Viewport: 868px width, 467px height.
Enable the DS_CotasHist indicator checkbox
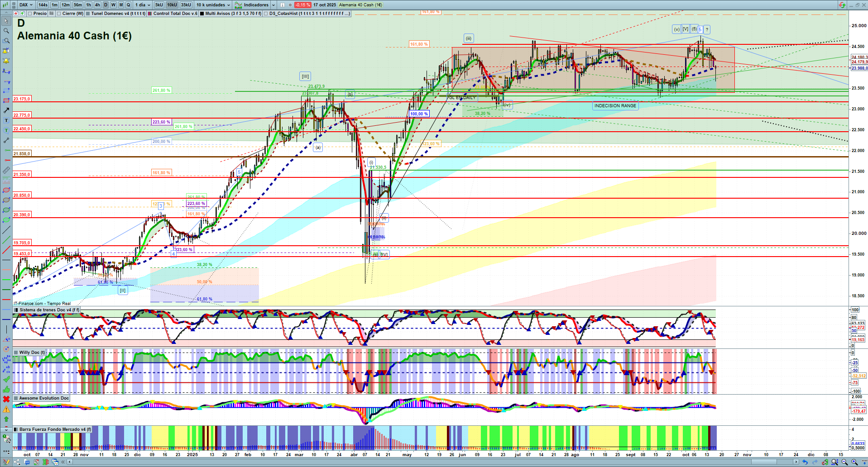(x=266, y=14)
